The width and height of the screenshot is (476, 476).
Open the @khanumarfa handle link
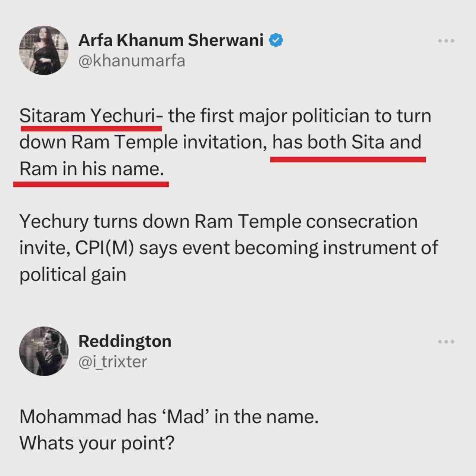(132, 61)
